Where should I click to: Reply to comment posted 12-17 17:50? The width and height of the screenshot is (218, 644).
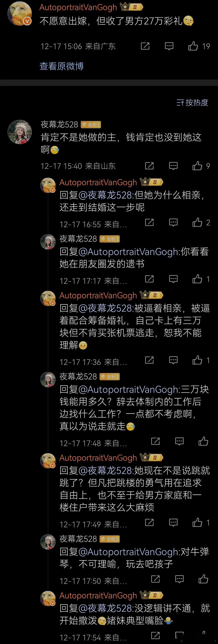[x=179, y=579]
